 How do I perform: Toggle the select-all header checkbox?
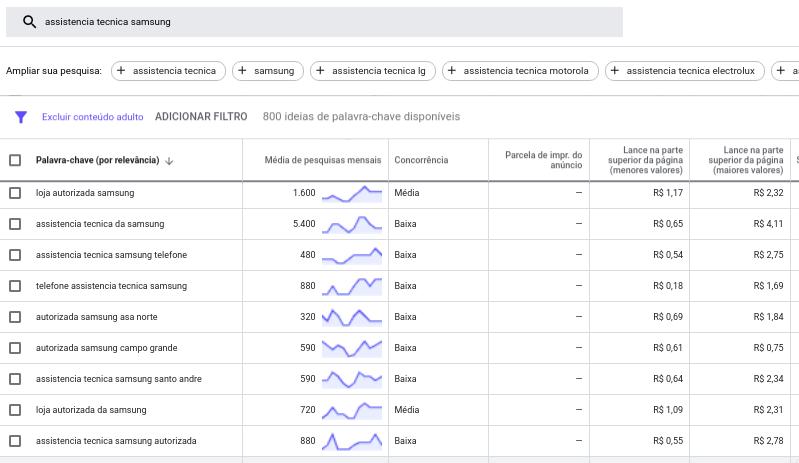point(15,160)
